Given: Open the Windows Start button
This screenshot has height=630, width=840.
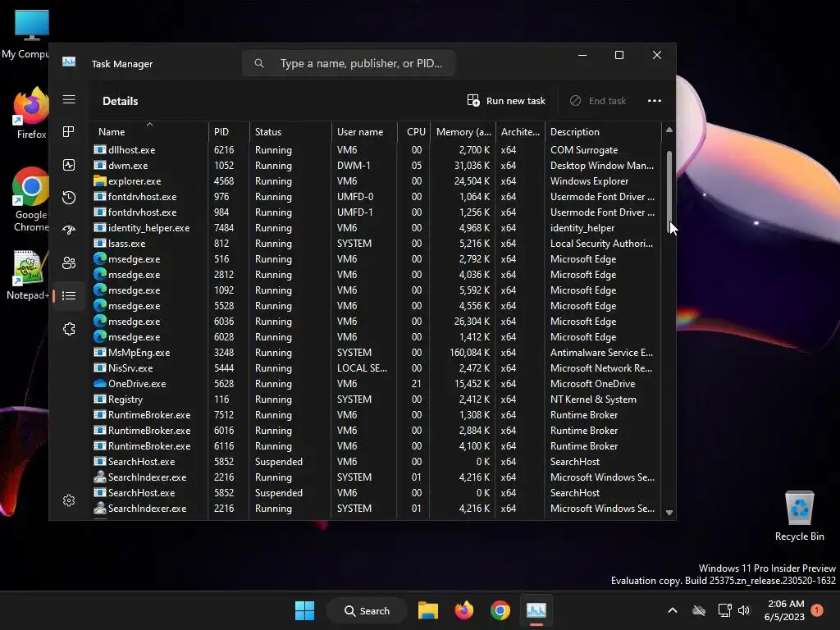Looking at the screenshot, I should coord(304,610).
